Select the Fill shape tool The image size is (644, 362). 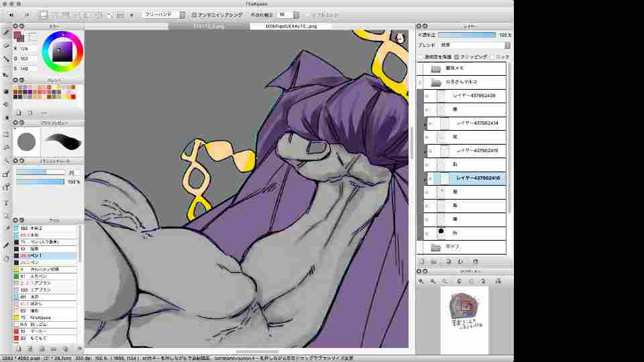point(6,91)
